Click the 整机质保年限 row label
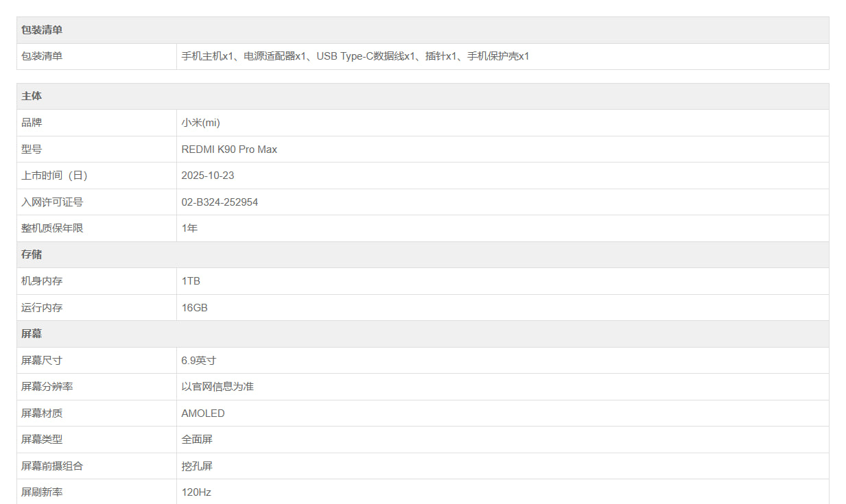846x504 pixels. point(52,228)
